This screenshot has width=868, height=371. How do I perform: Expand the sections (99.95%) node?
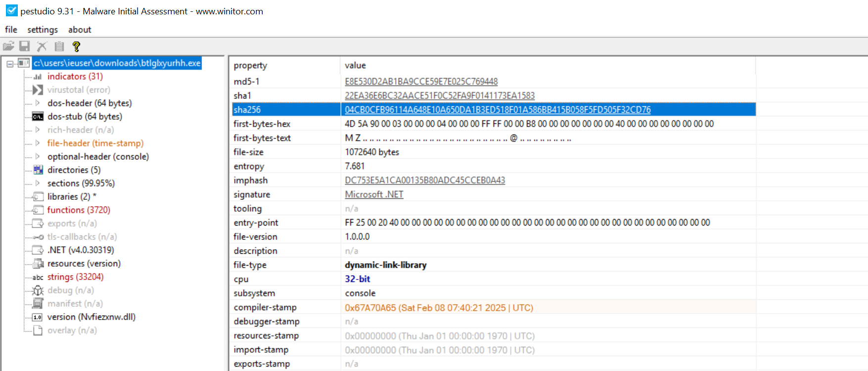point(38,183)
